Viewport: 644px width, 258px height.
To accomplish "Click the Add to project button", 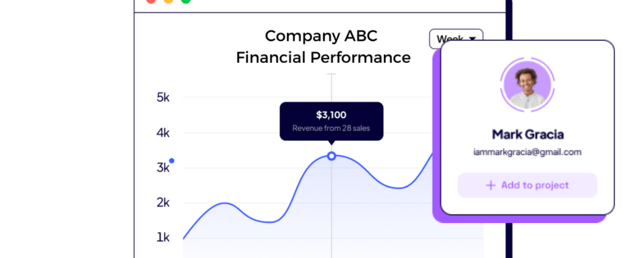I will [527, 185].
